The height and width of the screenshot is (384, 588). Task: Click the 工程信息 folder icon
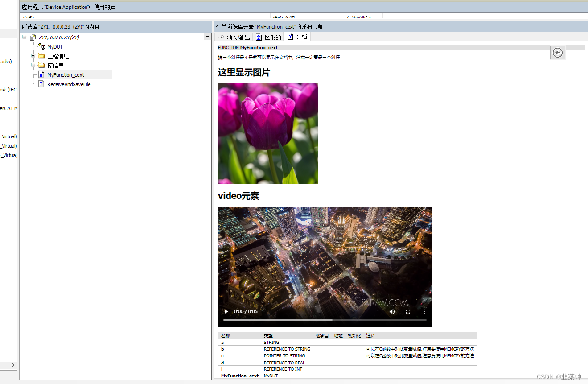tap(41, 56)
